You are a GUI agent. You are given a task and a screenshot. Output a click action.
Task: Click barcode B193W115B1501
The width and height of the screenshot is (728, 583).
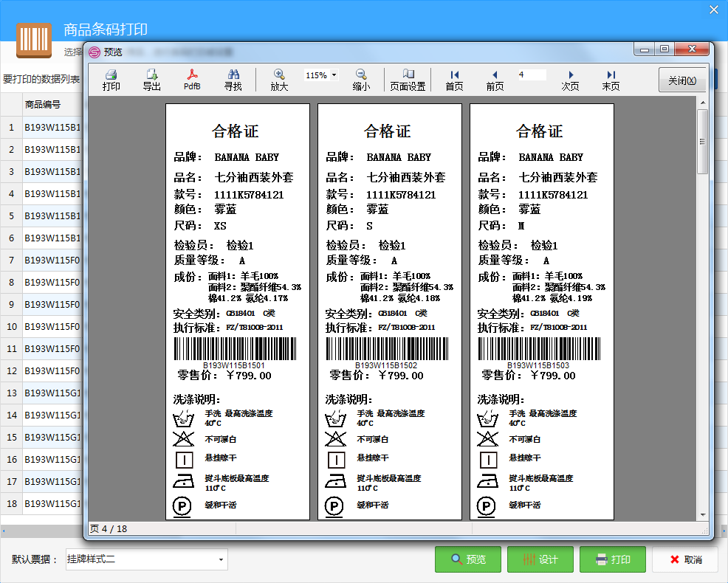[235, 348]
